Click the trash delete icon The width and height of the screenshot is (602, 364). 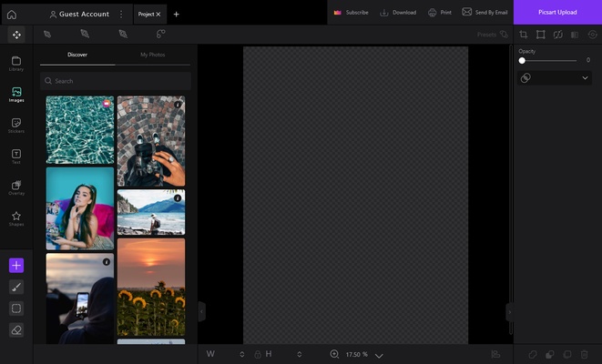(585, 354)
